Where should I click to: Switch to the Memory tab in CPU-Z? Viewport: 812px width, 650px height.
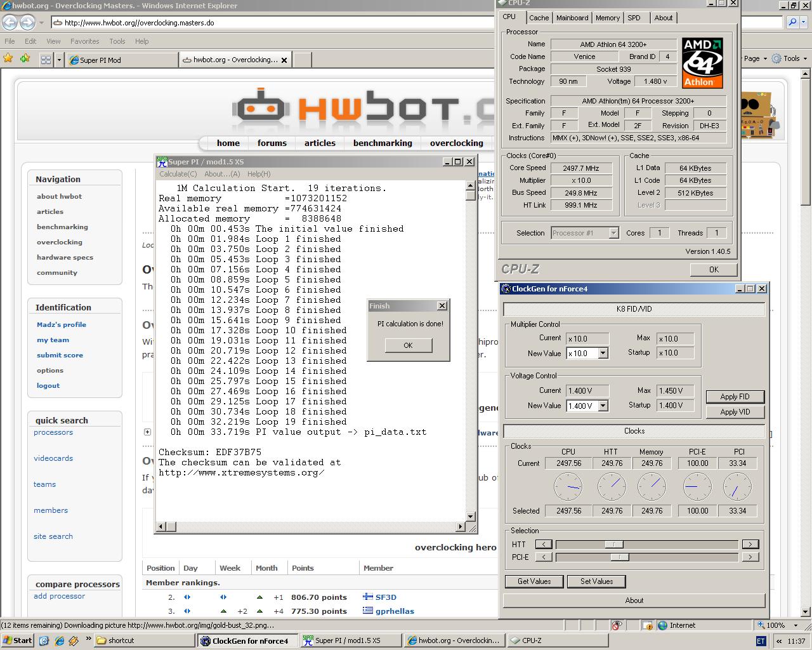(x=607, y=18)
